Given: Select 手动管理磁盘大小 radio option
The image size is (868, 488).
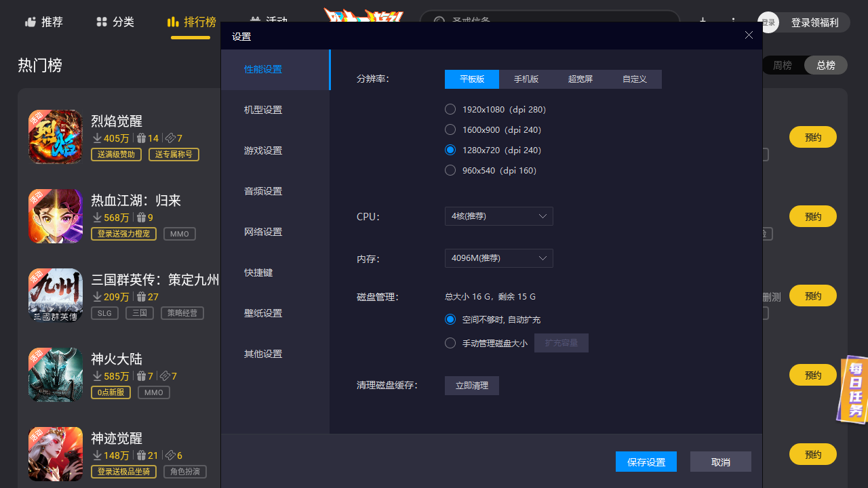Looking at the screenshot, I should tap(450, 343).
